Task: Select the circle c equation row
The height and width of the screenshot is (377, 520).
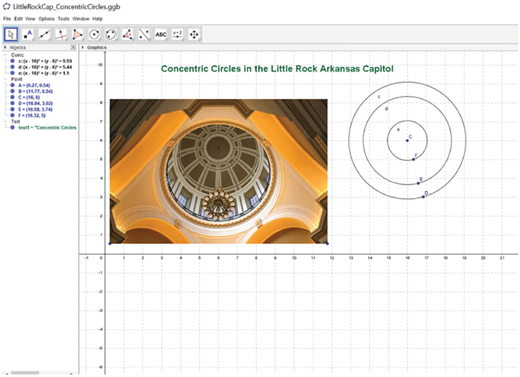Action: [x=45, y=61]
